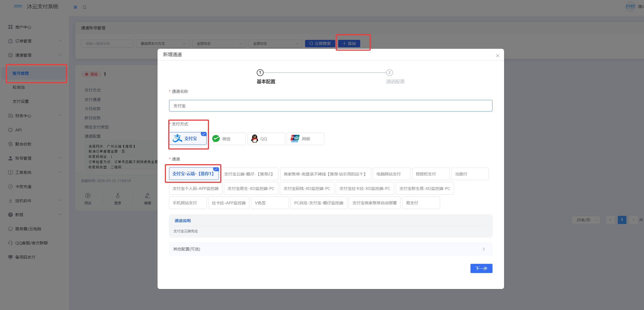Click the 编辑 pencil icon
Screen dimensions: 644x310
(x=148, y=196)
